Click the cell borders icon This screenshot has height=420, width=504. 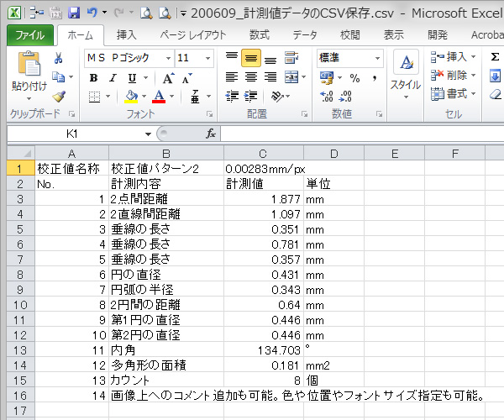coord(94,97)
